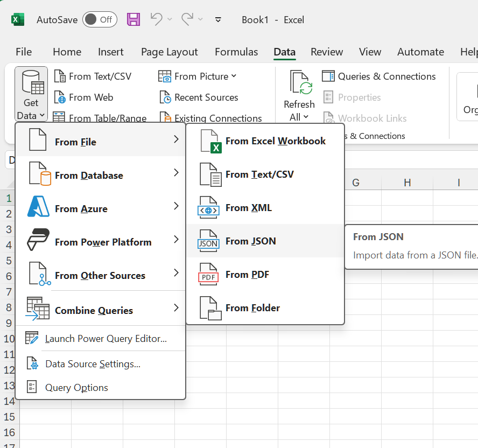Viewport: 478px width, 448px height.
Task: Select row 15 header
Action: [x=9, y=417]
